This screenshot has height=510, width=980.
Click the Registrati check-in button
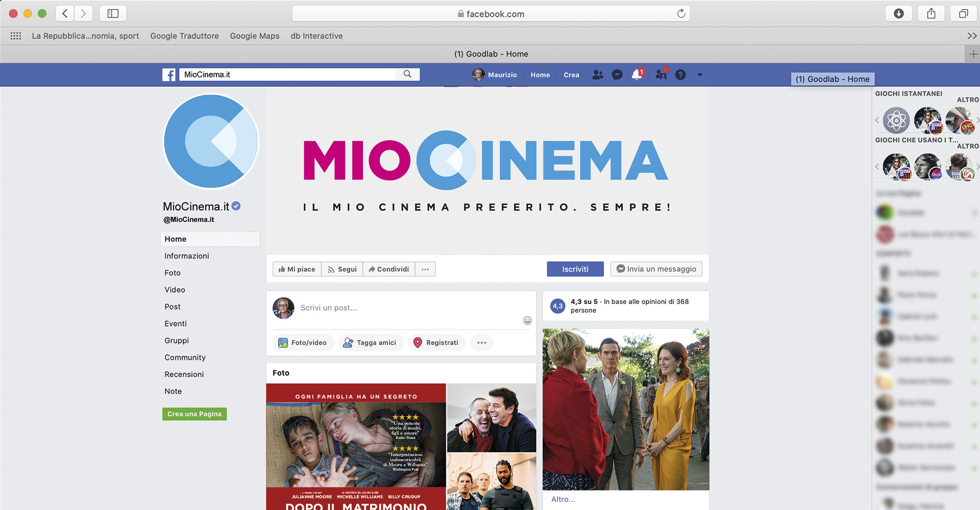coord(436,343)
